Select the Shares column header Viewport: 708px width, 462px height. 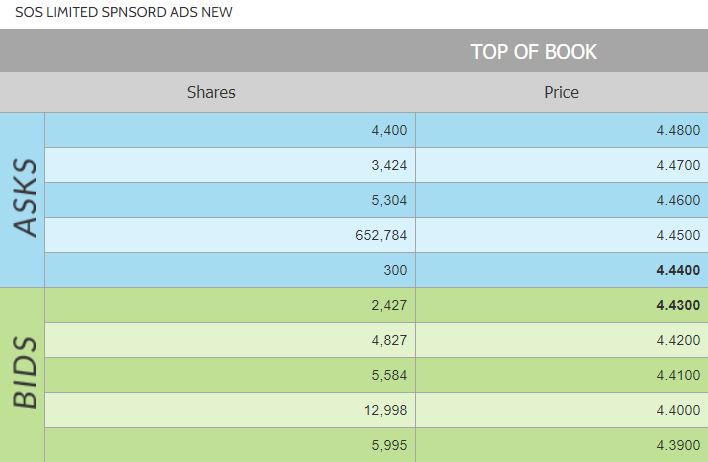pyautogui.click(x=211, y=92)
